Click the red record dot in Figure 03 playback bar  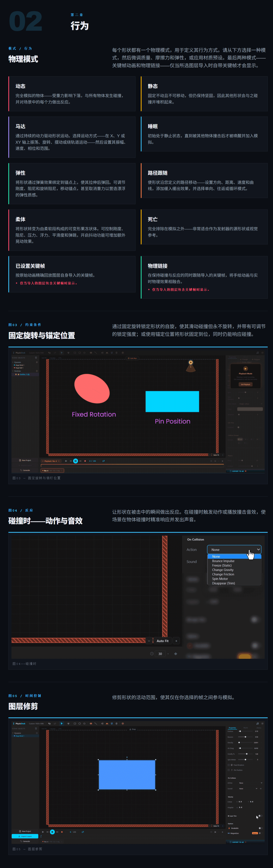pos(85,461)
